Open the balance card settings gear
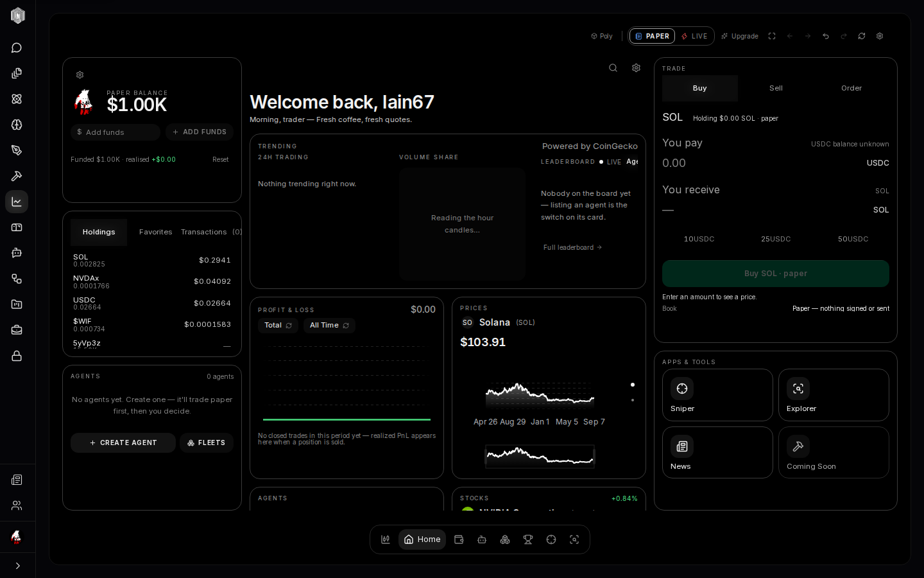Image resolution: width=924 pixels, height=578 pixels. pos(80,75)
